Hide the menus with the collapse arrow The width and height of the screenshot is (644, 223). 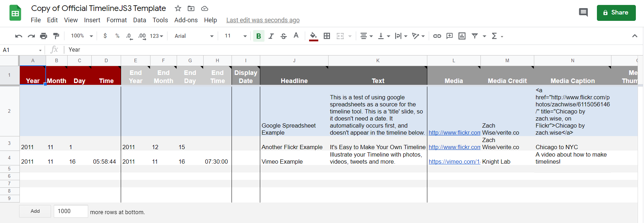click(635, 36)
